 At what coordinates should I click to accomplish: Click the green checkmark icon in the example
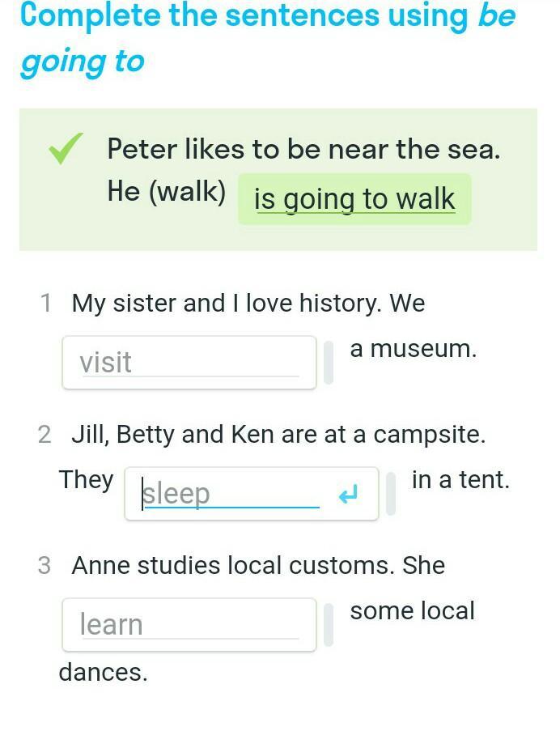click(66, 150)
